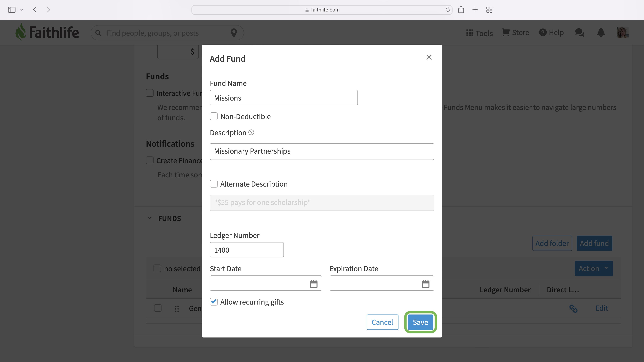Open the messages chat icon
Viewport: 644px width, 362px height.
pos(579,33)
